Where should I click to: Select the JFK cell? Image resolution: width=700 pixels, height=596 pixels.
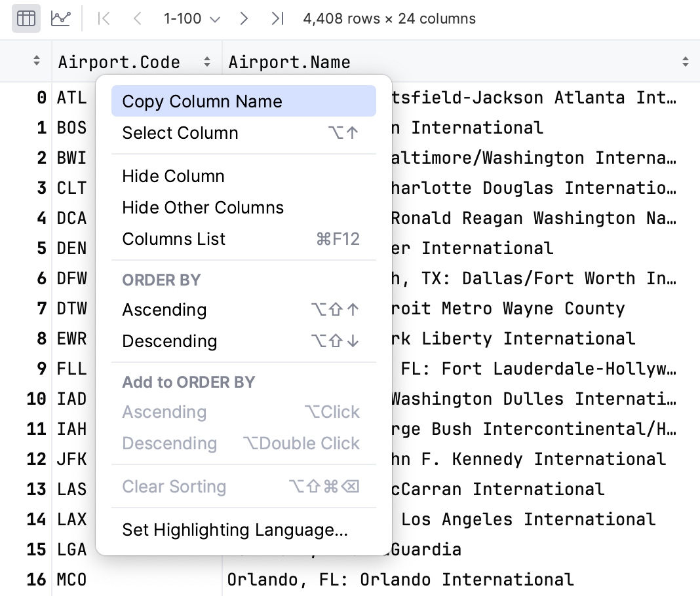click(72, 459)
